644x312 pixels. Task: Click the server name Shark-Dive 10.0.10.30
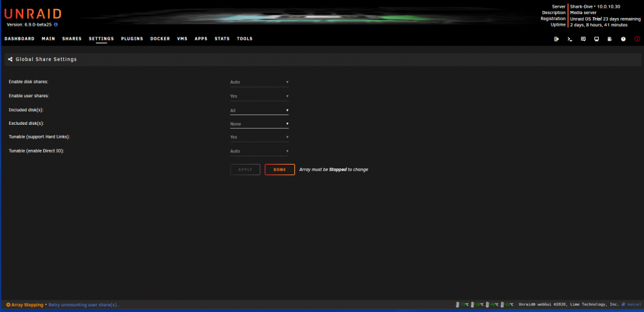(594, 6)
